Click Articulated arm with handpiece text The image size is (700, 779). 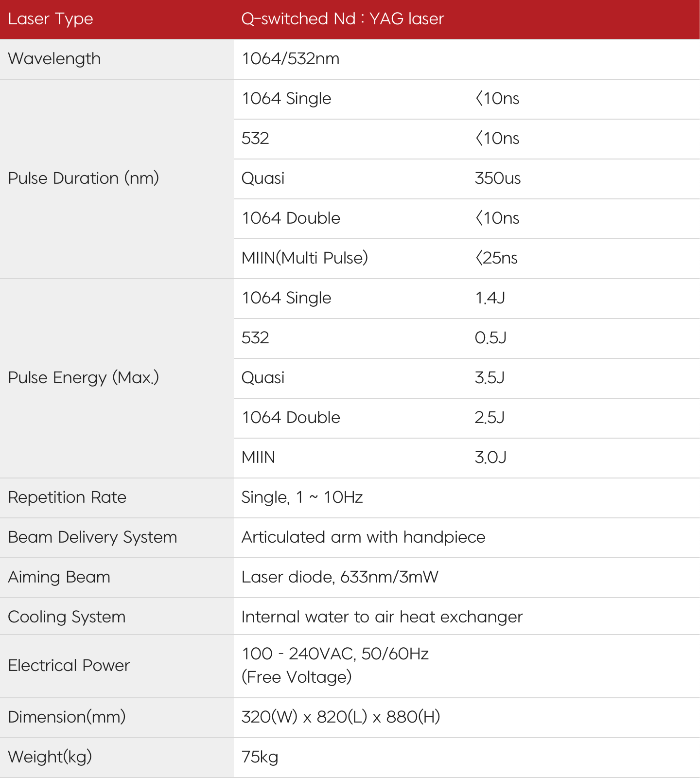pyautogui.click(x=364, y=537)
